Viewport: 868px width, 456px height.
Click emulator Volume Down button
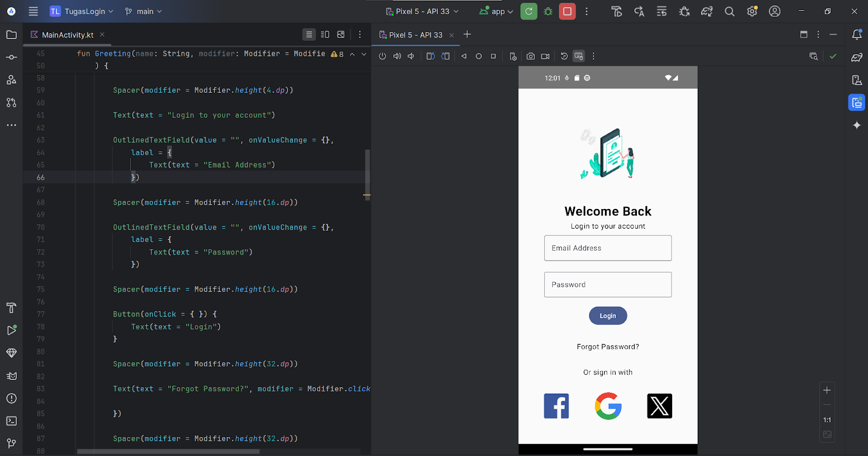411,56
